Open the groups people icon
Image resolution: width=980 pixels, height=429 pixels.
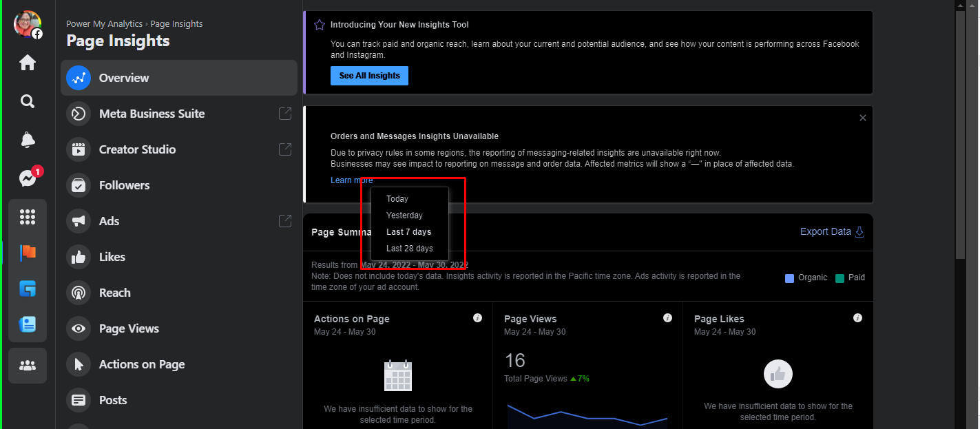coord(28,366)
